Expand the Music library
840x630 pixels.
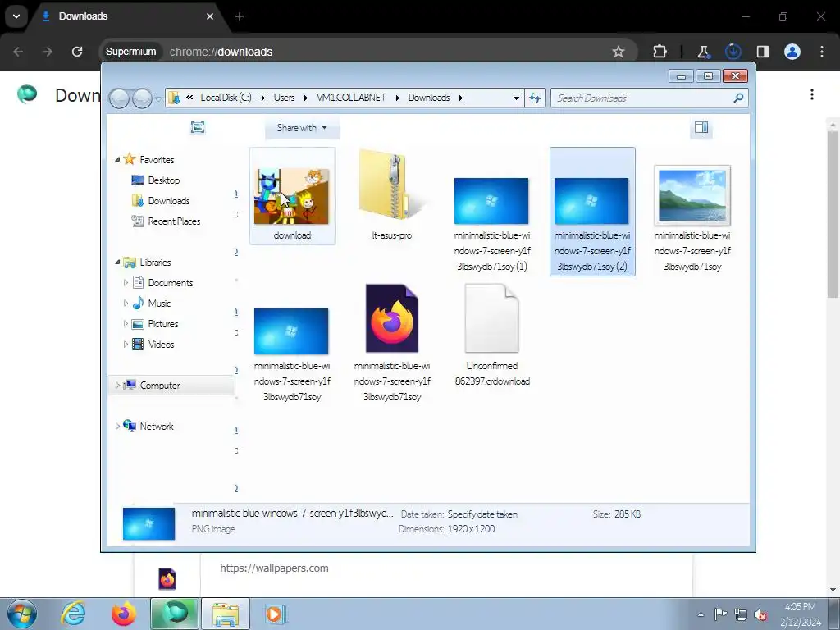[126, 304]
